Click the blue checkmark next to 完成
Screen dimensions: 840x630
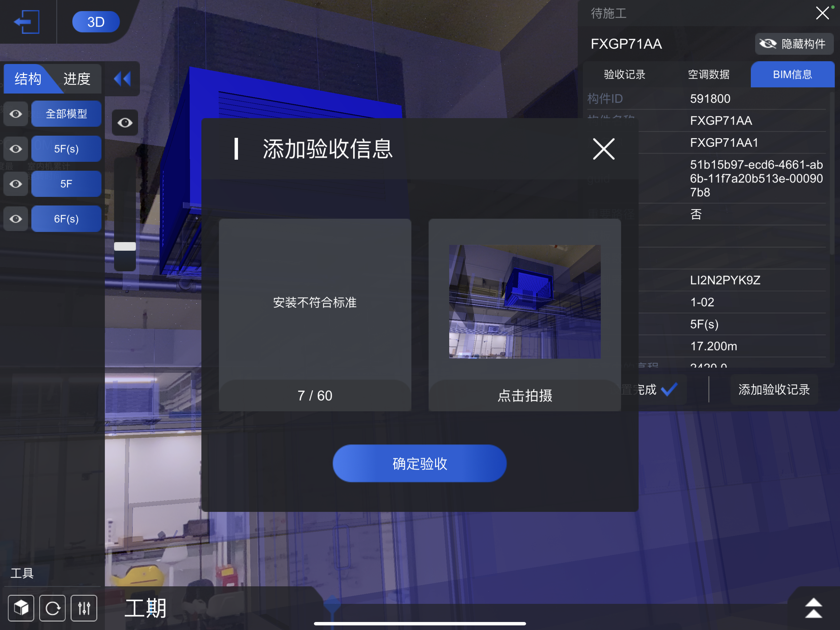click(669, 389)
